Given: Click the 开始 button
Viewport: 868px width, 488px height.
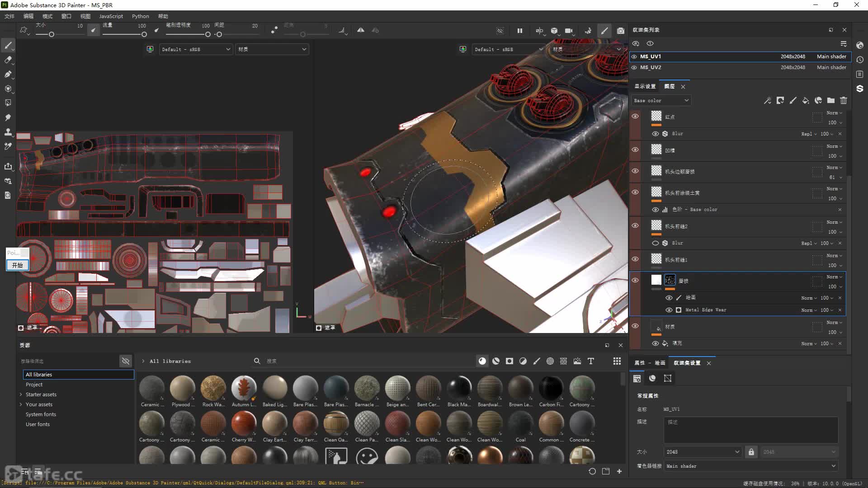Looking at the screenshot, I should click(18, 265).
